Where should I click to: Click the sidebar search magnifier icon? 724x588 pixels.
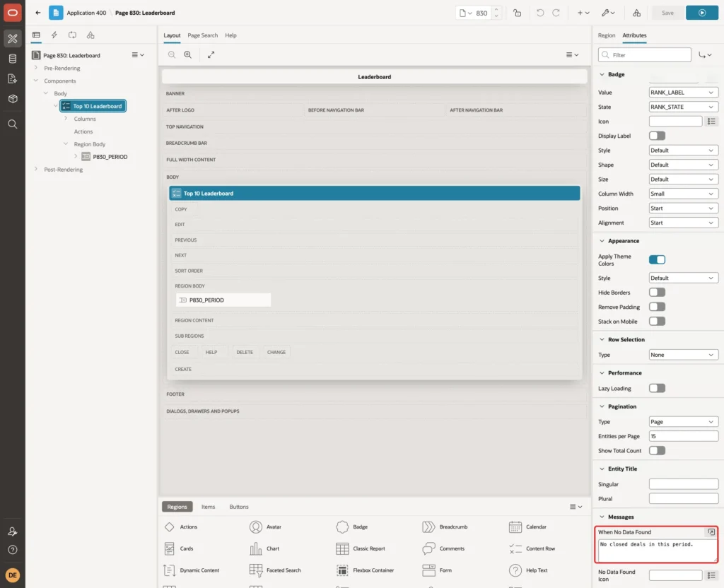[x=13, y=124]
